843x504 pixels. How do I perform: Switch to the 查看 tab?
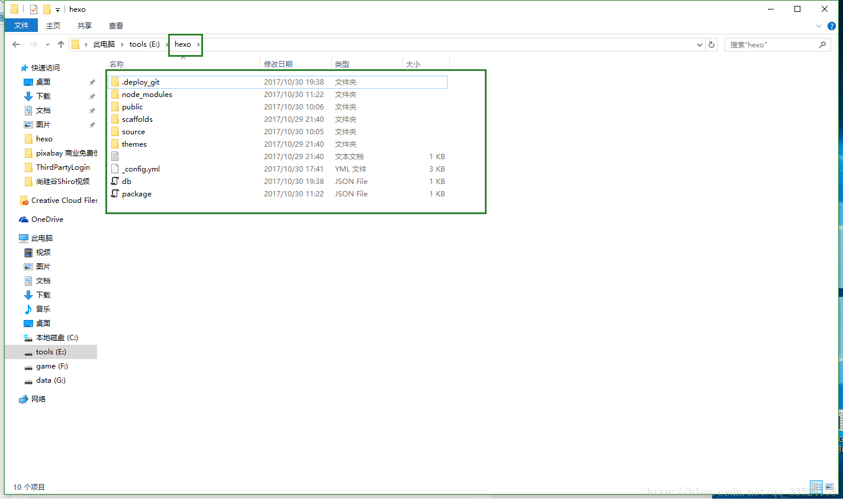coord(116,25)
